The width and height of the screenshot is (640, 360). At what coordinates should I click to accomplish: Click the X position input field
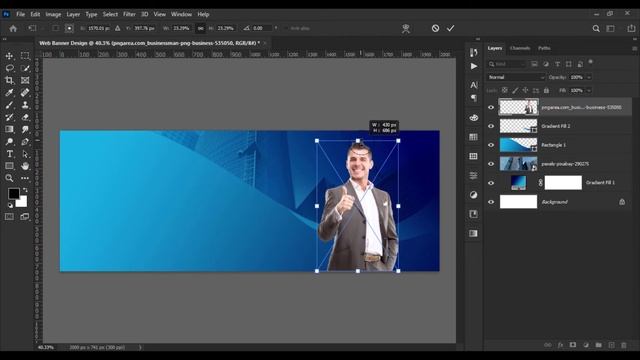[98, 28]
